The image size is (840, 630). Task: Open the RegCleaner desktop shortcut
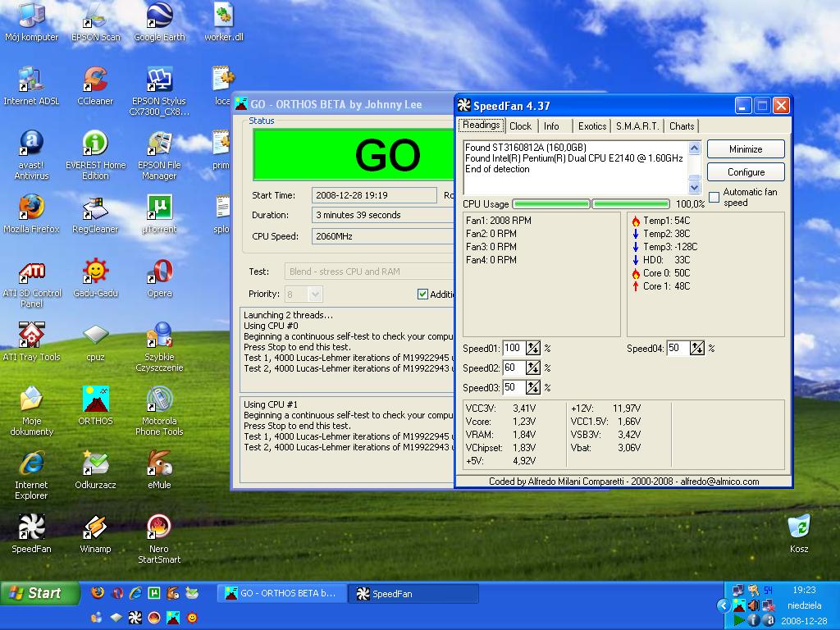point(95,214)
